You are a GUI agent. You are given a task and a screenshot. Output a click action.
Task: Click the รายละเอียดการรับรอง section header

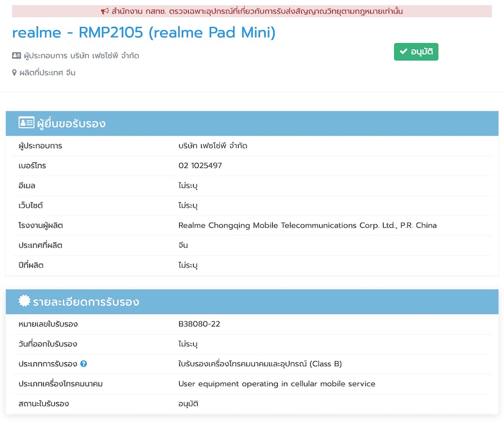(86, 302)
